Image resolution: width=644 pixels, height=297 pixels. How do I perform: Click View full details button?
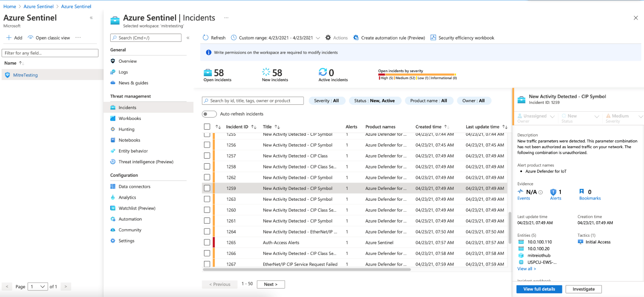point(539,289)
